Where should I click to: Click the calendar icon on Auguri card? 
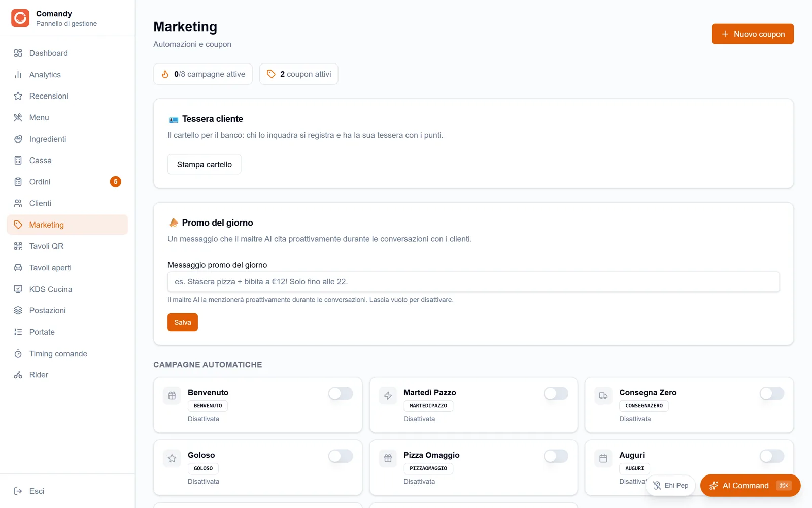[x=603, y=458]
